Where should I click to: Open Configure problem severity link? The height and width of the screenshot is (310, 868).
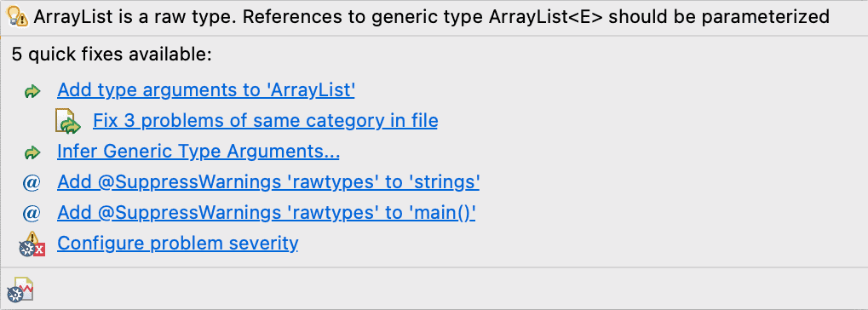click(178, 243)
